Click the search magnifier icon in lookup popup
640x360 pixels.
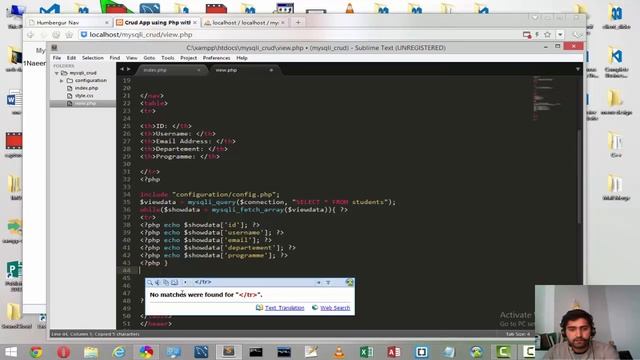[x=150, y=282]
